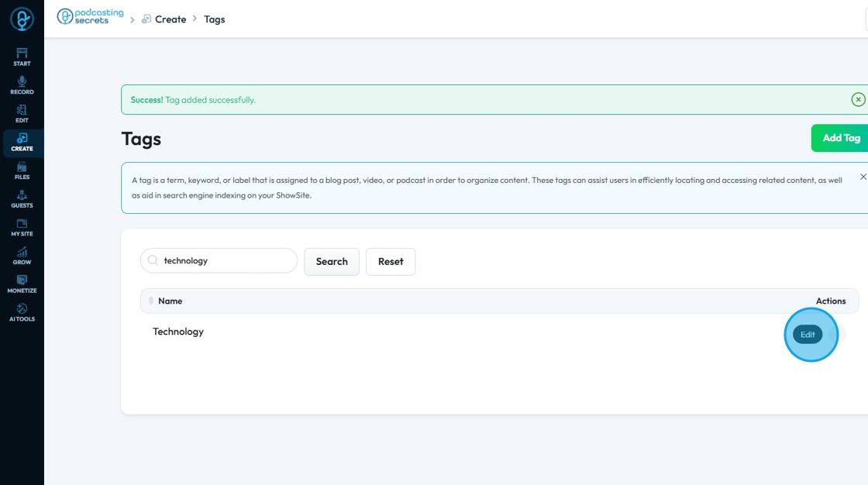Viewport: 868px width, 485px height.
Task: Click the Create sidebar item
Action: [22, 142]
